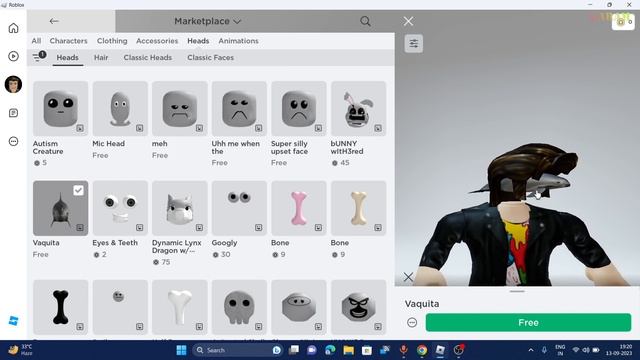This screenshot has width=640, height=360.
Task: Select the cream Bone thumbnail
Action: (358, 208)
